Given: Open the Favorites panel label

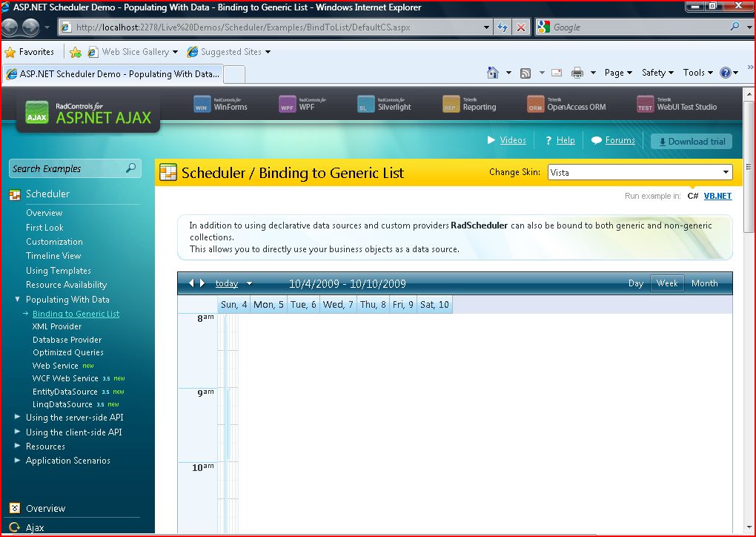Looking at the screenshot, I should pos(36,52).
